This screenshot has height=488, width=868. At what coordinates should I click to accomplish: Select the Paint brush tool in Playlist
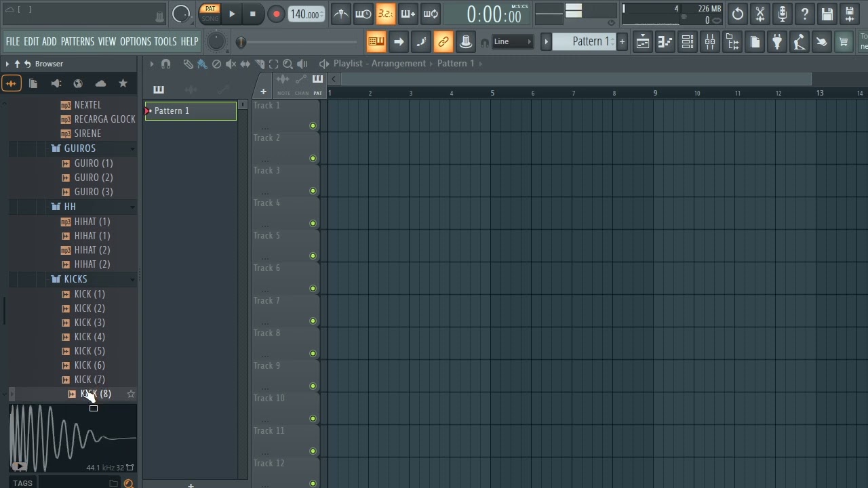pos(202,64)
